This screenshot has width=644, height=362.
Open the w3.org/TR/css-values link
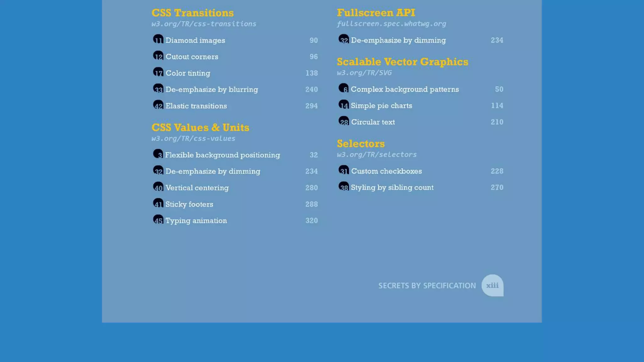[193, 139]
